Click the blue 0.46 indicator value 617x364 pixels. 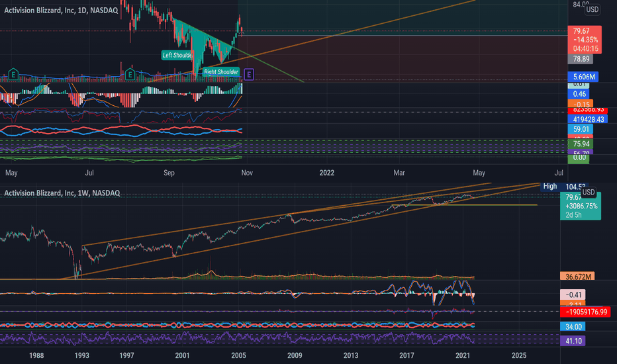(579, 94)
